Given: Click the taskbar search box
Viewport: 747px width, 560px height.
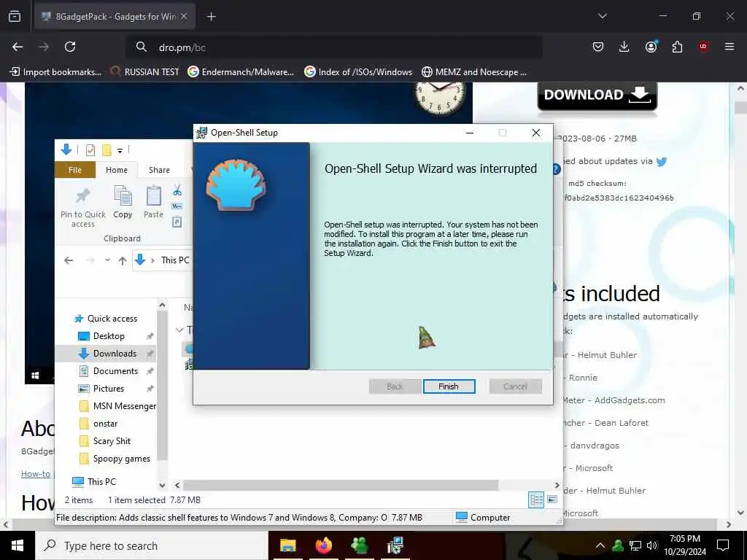Looking at the screenshot, I should coord(152,545).
